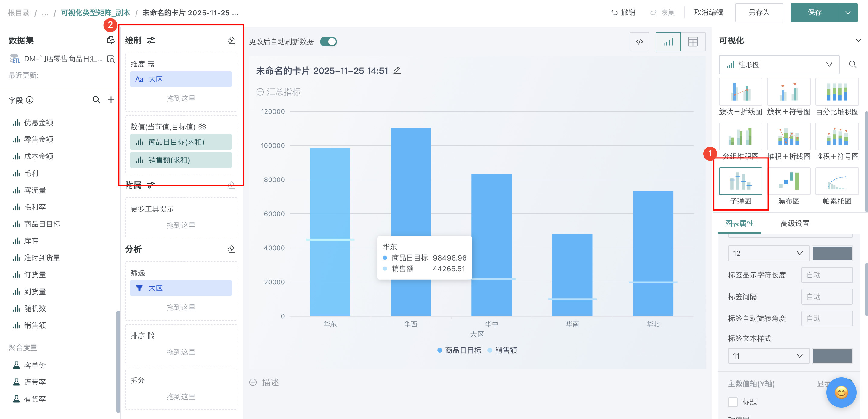Click color swatch next to size 11
The image size is (868, 419).
[x=832, y=356]
